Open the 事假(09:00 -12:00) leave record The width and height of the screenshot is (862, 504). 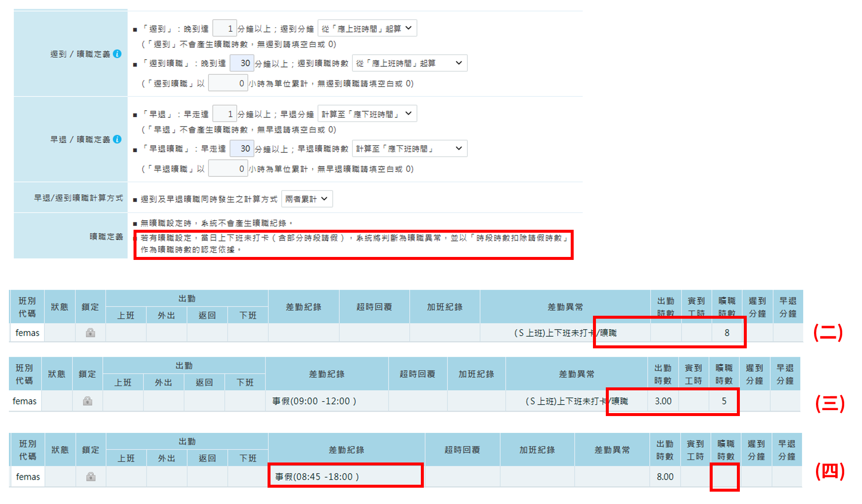(x=314, y=401)
